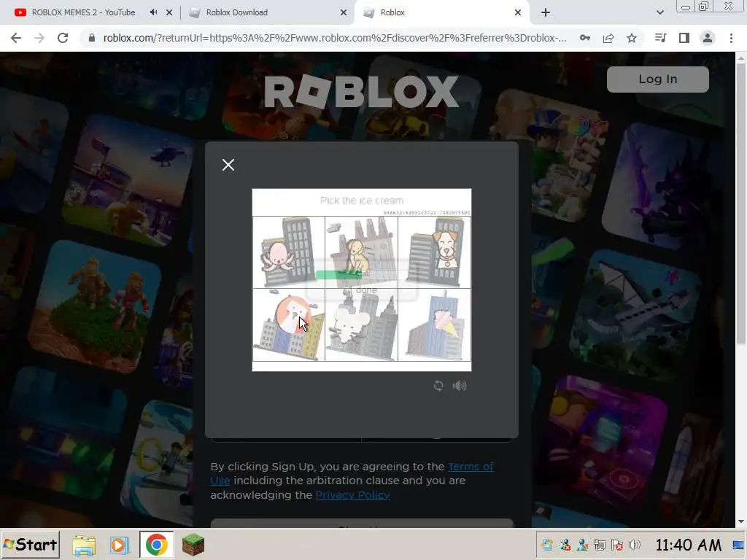Open the network status tray icon
The width and height of the screenshot is (747, 560).
tap(600, 545)
